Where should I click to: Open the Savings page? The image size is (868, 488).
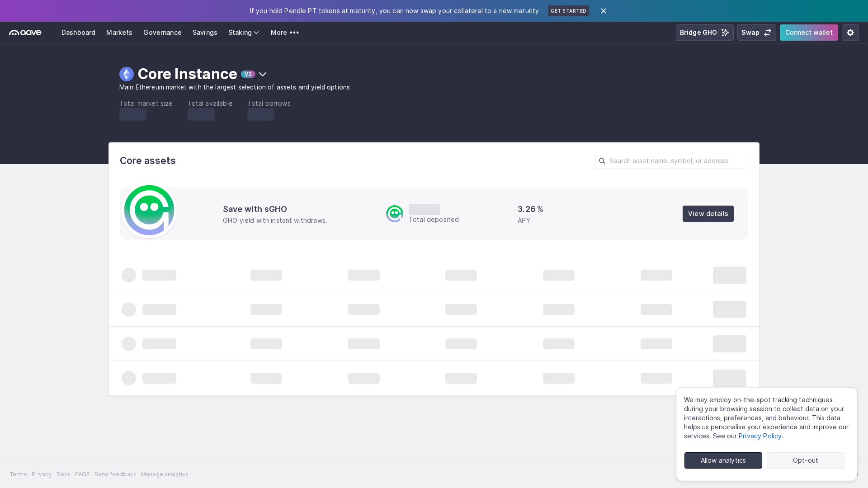pos(205,33)
